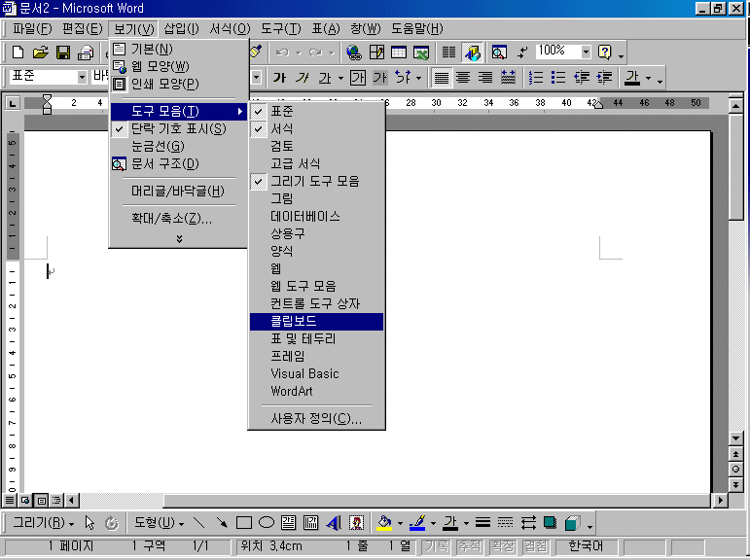Insert WordArt from drawing toolbar

(x=334, y=523)
